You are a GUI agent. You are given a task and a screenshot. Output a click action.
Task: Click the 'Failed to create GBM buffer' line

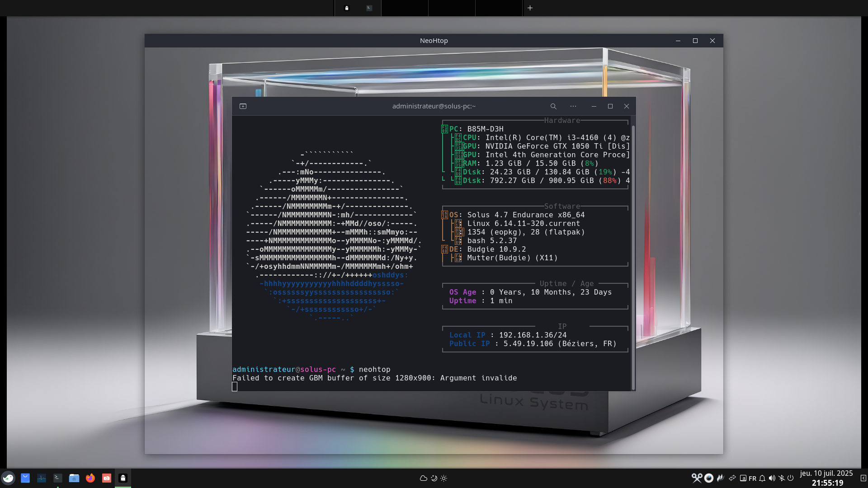click(374, 378)
